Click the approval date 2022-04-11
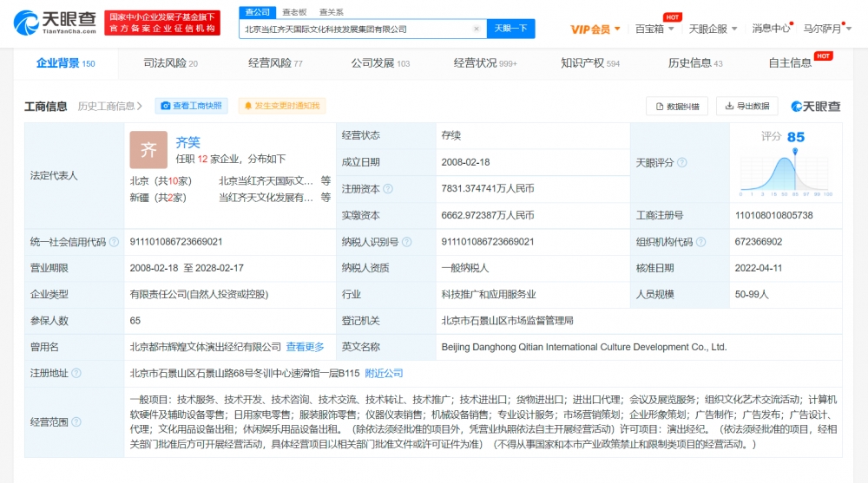Viewport: 868px width, 483px height. (759, 268)
